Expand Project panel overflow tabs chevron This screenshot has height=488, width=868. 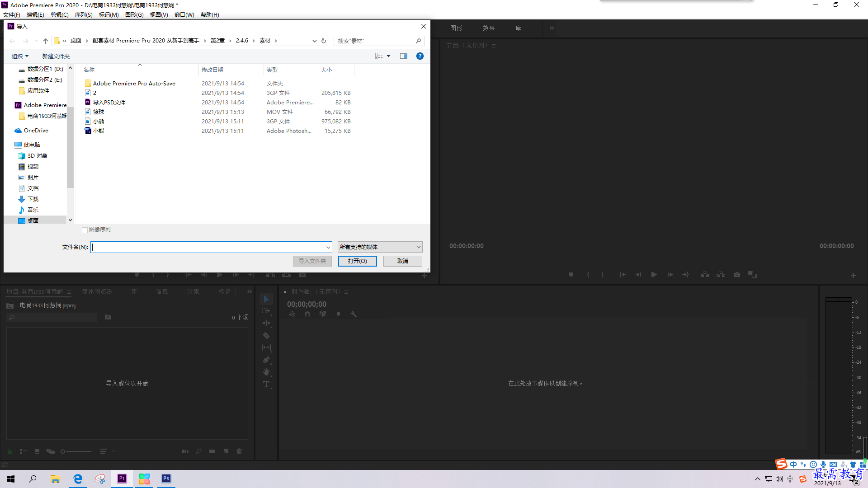click(x=249, y=292)
